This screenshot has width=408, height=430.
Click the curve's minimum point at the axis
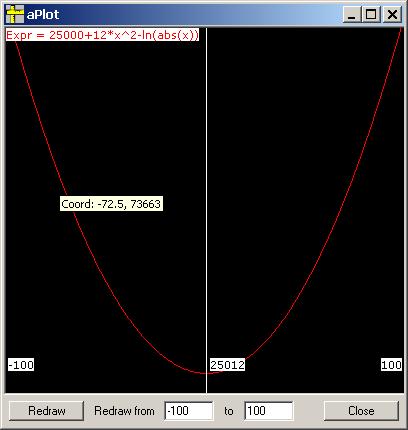click(x=206, y=373)
